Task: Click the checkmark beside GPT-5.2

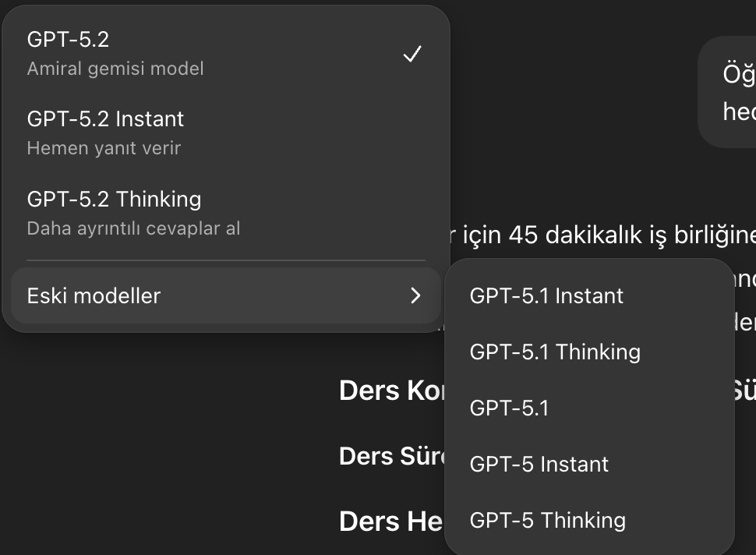Action: click(x=412, y=54)
